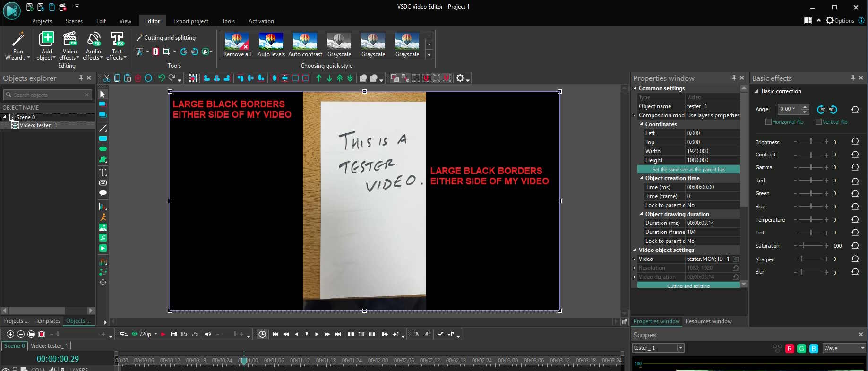Collapse the Coordinates section
The width and height of the screenshot is (868, 371).
[642, 124]
